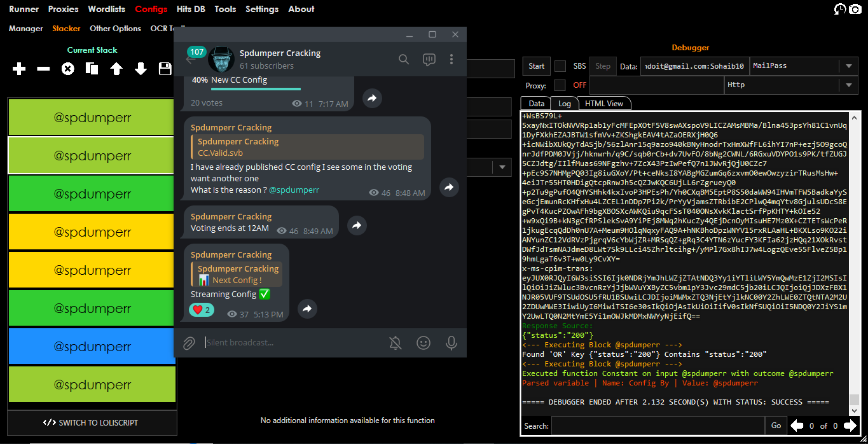This screenshot has width=868, height=444.
Task: Forward the Streaming Config message
Action: coord(308,309)
